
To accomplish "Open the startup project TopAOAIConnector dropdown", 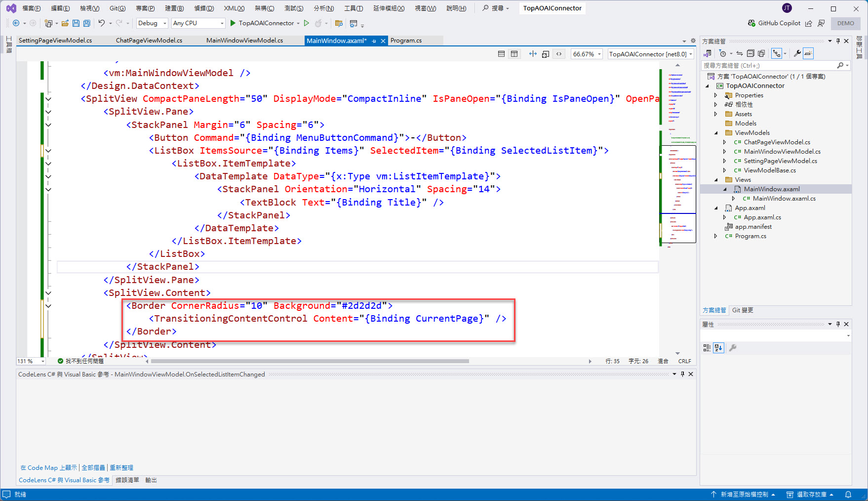I will [x=298, y=23].
